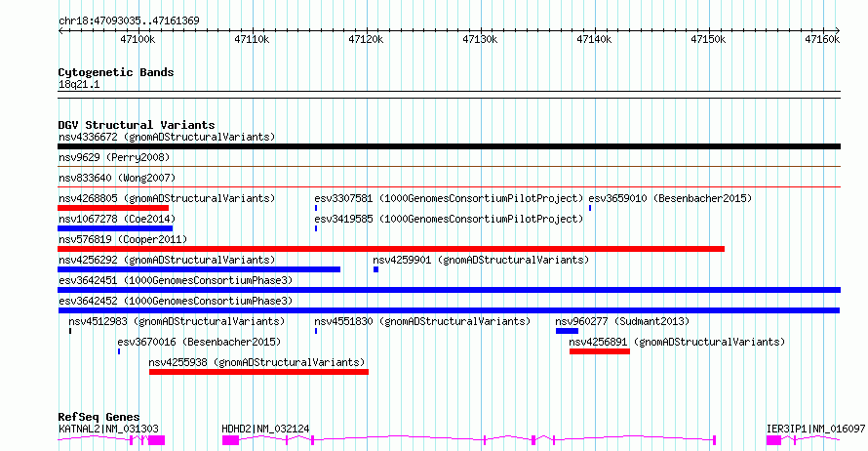868x451 pixels.
Task: Open the nsv833640 (Wong2007) variant label
Action: [117, 178]
